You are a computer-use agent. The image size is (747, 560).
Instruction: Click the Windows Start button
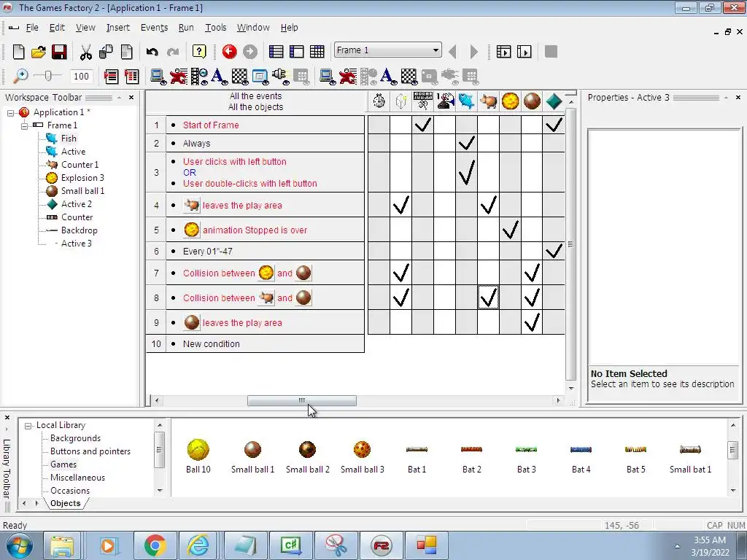[x=20, y=545]
